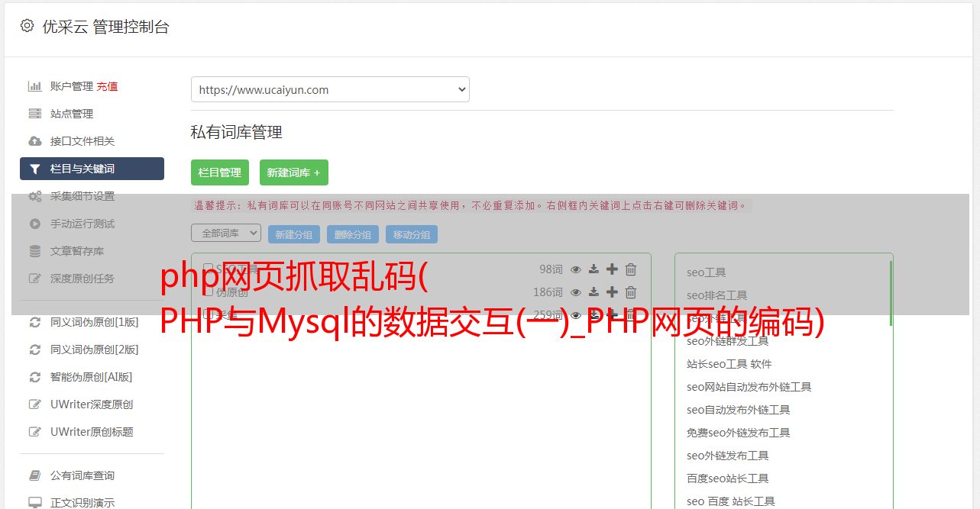Click the server icon for 站点管理

[x=35, y=114]
